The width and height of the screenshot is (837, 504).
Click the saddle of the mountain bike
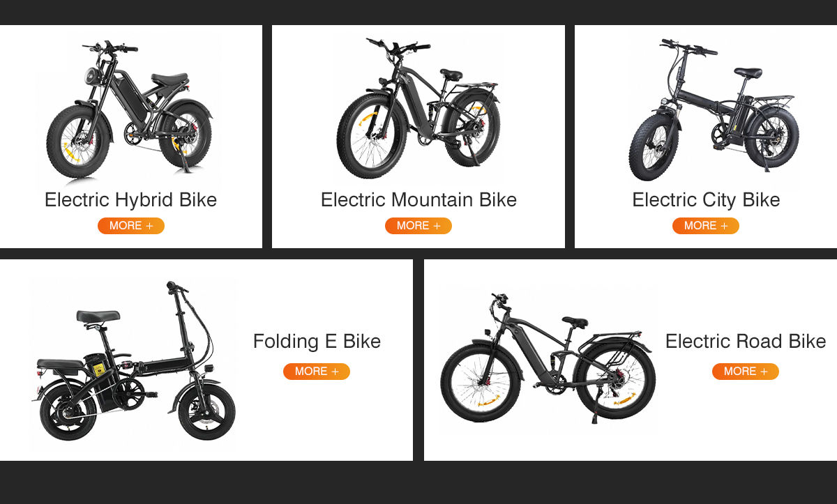point(451,73)
